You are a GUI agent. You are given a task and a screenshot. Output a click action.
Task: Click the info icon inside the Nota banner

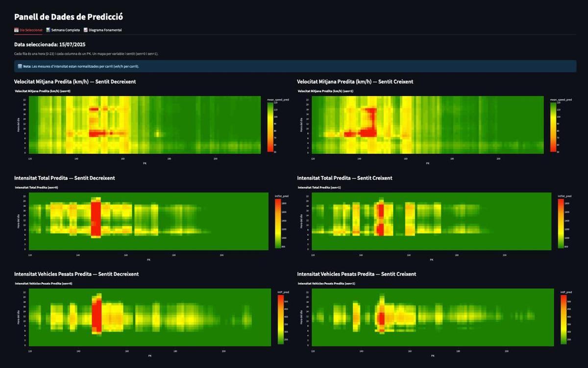click(20, 65)
